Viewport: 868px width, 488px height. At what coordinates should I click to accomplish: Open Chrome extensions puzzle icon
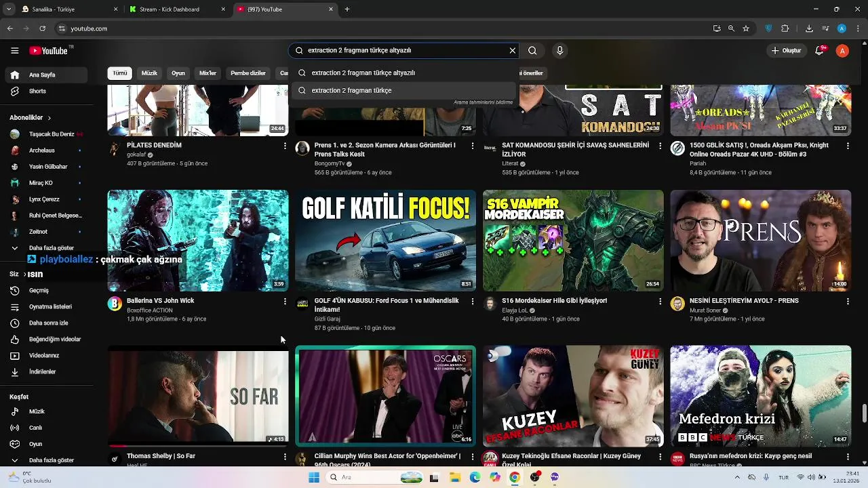pos(785,28)
